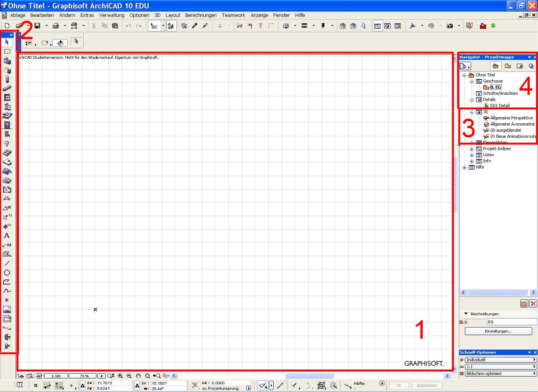
Task: Click the EG story name field
Action: pos(512,322)
